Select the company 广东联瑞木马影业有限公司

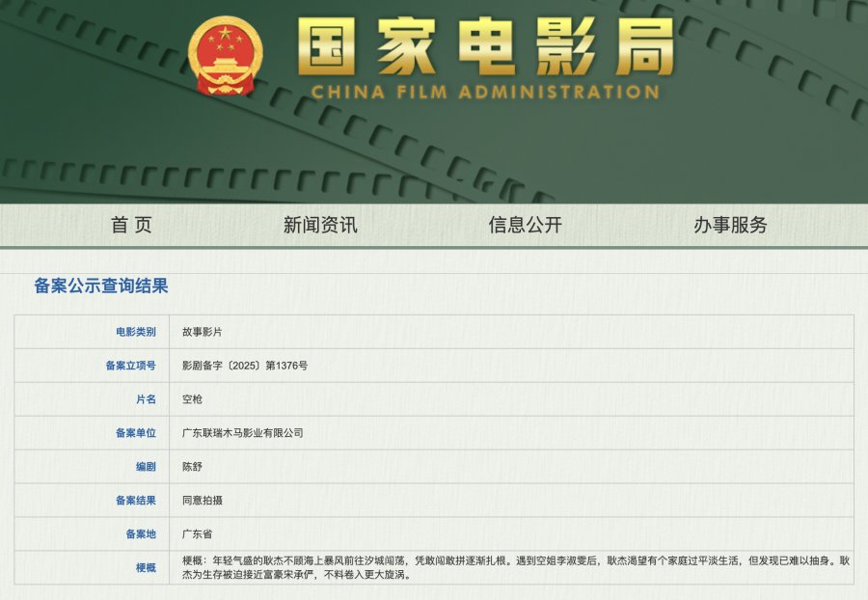(x=242, y=433)
